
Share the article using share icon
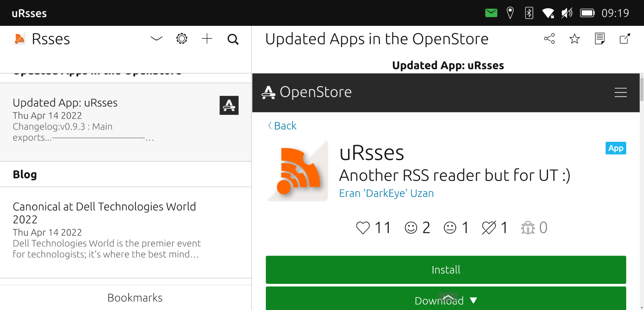click(549, 39)
